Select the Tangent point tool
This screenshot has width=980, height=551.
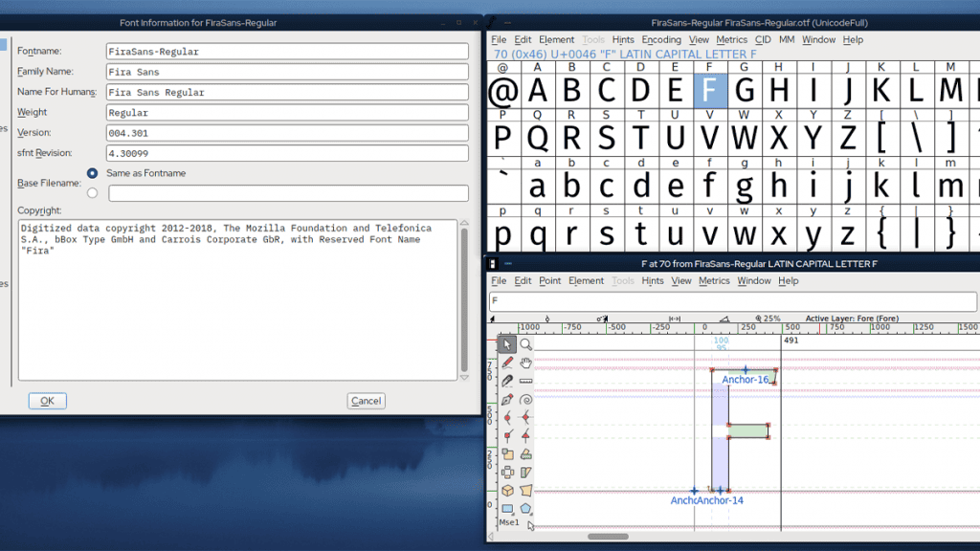coord(523,435)
